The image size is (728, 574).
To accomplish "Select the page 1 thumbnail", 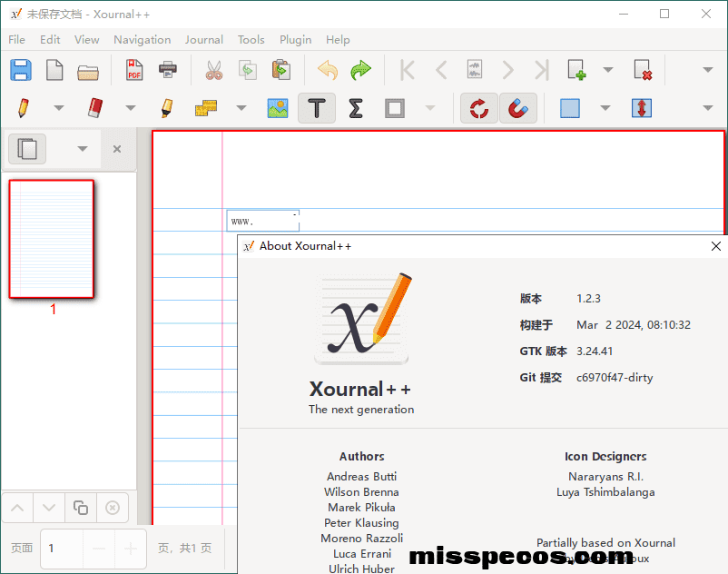I will (x=52, y=239).
